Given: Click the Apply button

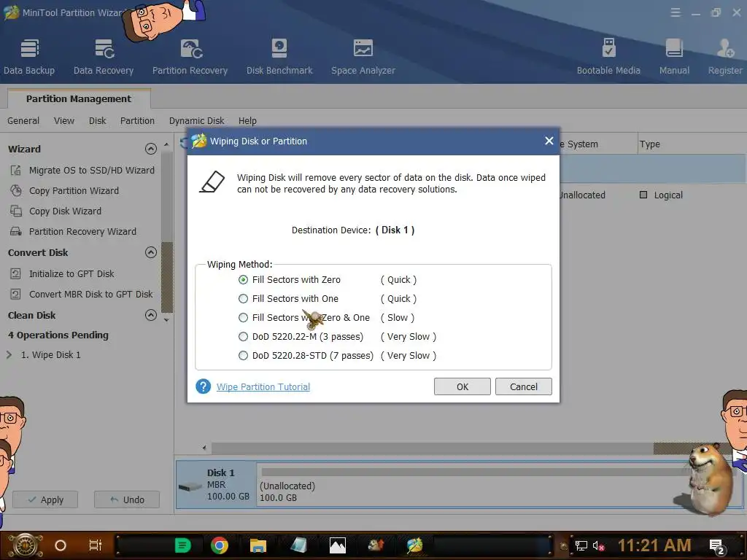Looking at the screenshot, I should tap(45, 499).
